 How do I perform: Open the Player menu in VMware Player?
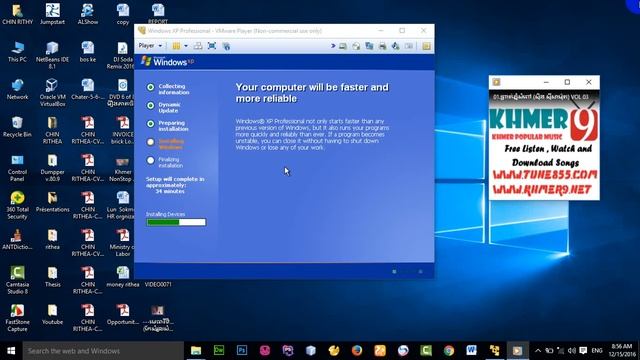tap(150, 46)
